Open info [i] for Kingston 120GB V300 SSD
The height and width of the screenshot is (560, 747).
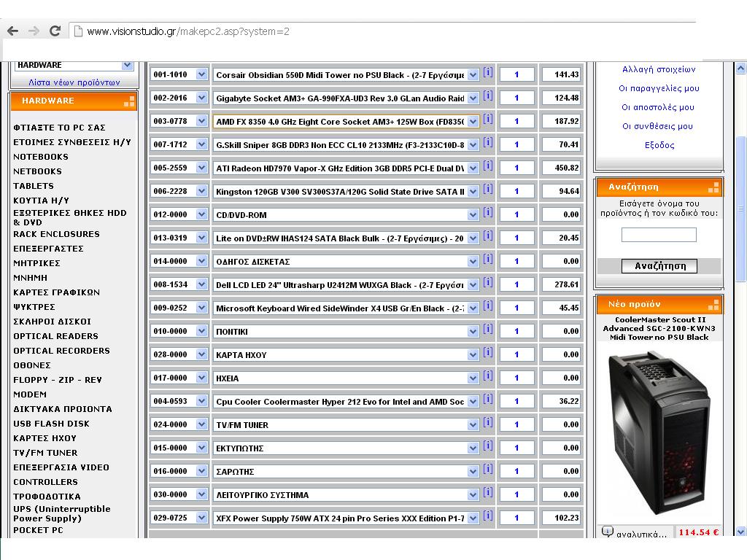click(488, 189)
